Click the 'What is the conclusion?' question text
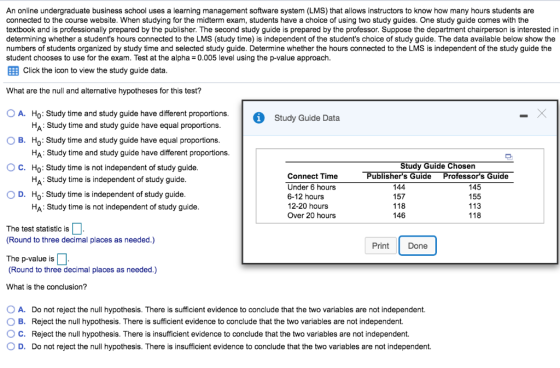Image resolution: width=560 pixels, height=368 pixels. [x=46, y=287]
